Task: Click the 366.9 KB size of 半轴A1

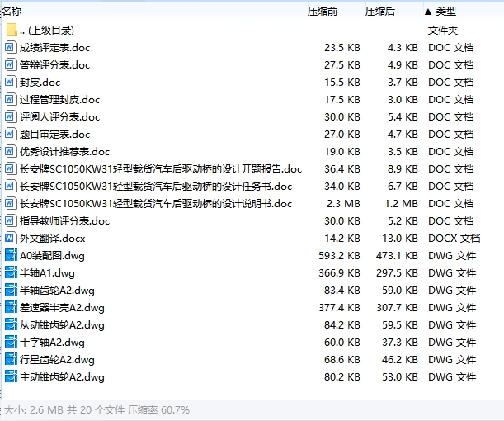Action: coord(339,273)
